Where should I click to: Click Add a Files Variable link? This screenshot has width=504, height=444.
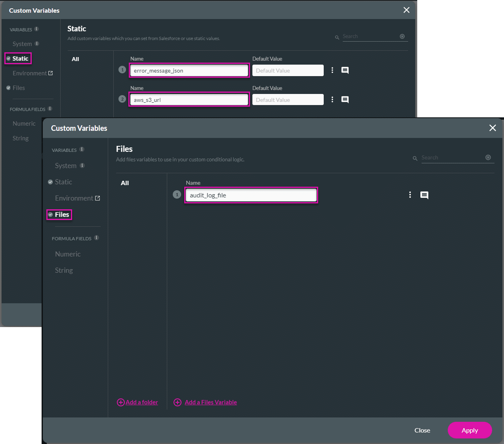tap(210, 402)
